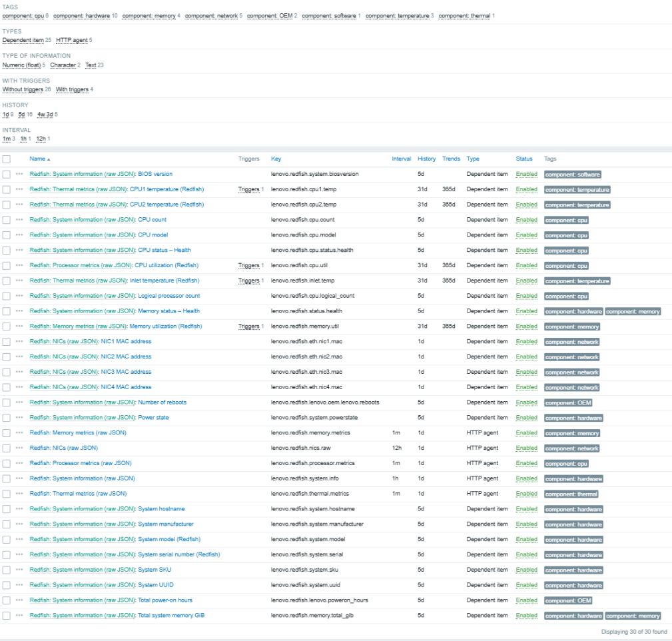The width and height of the screenshot is (672, 641).
Task: Check the CPU utilization item checkbox
Action: 7,266
